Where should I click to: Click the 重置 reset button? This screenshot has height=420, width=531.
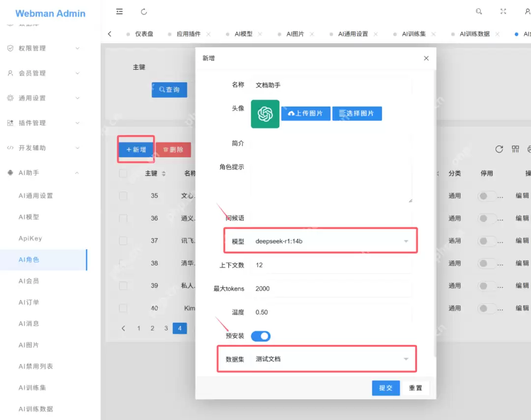point(415,388)
